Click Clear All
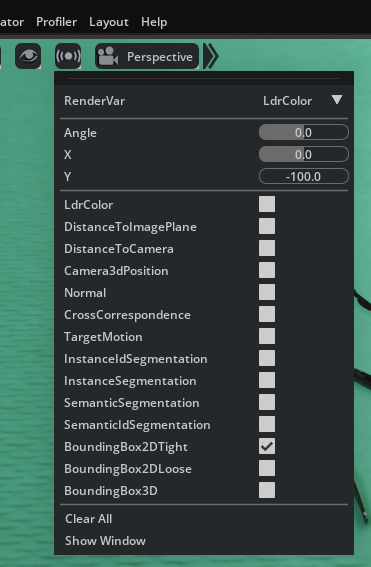 click(x=89, y=519)
